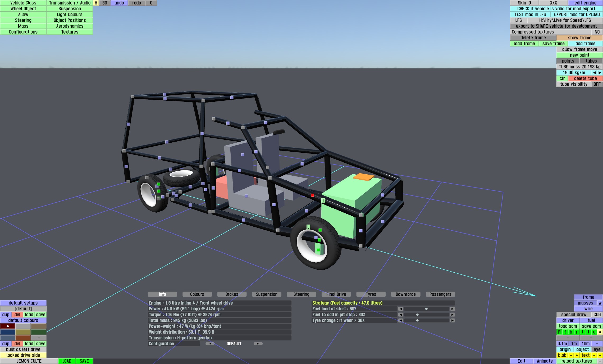Click the left arrow for tyre change wear
Viewport: 603px width, 364px height.
[x=401, y=320]
